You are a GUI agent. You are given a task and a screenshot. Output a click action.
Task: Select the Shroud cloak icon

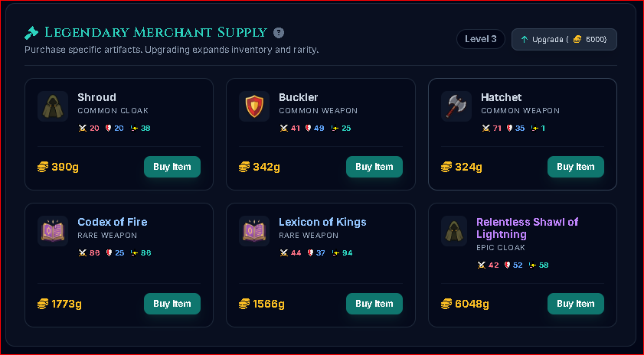pyautogui.click(x=53, y=106)
